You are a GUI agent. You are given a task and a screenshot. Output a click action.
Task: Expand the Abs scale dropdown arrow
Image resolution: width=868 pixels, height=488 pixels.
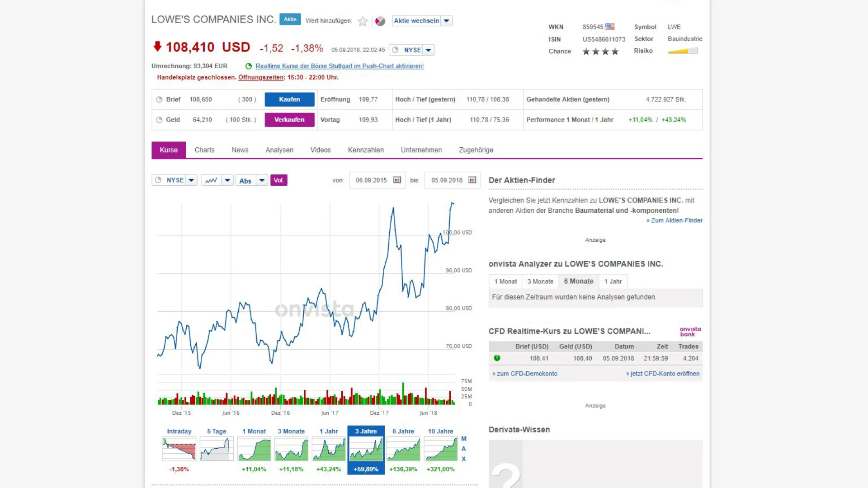[262, 180]
